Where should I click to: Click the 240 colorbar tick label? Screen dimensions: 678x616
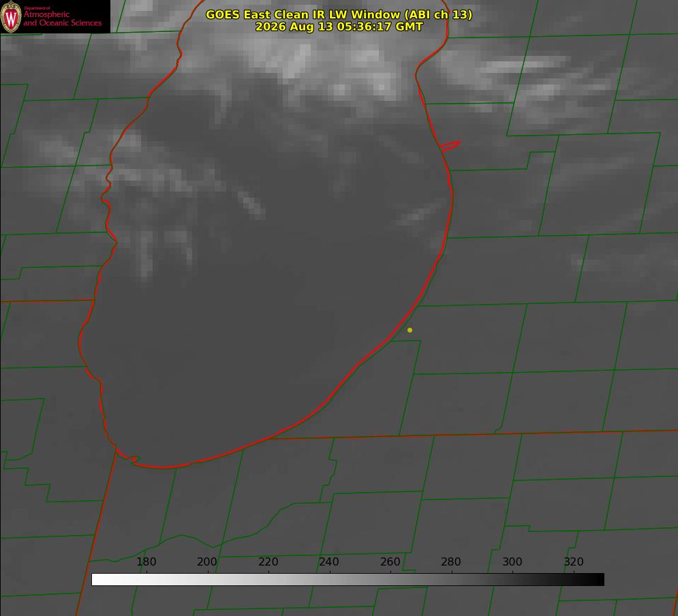point(329,561)
